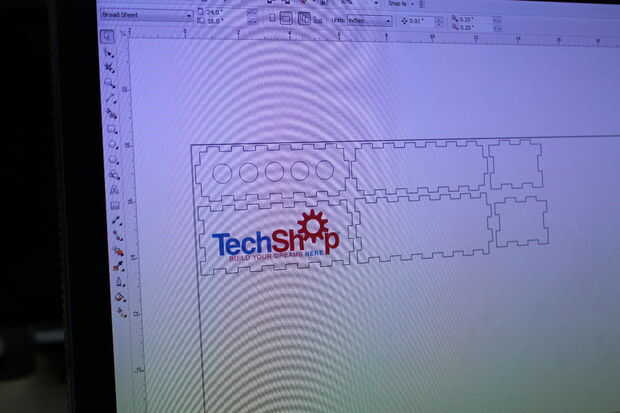
Task: Select the Pick tool in the toolbox
Action: tap(107, 37)
